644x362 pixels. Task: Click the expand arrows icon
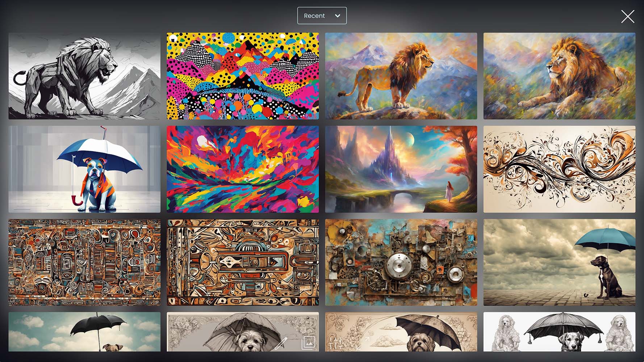tap(363, 343)
